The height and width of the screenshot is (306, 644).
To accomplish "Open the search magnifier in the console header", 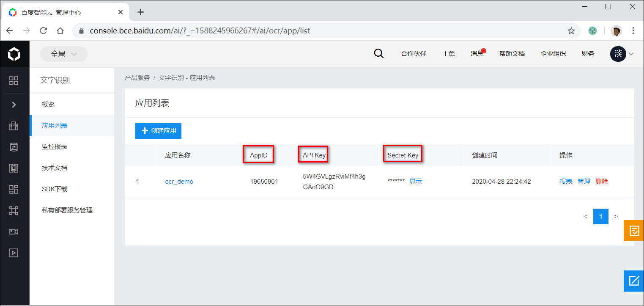I will click(x=379, y=54).
